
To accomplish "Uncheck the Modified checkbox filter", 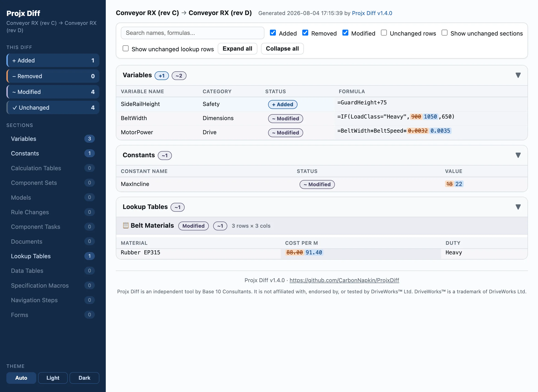I will tap(345, 33).
